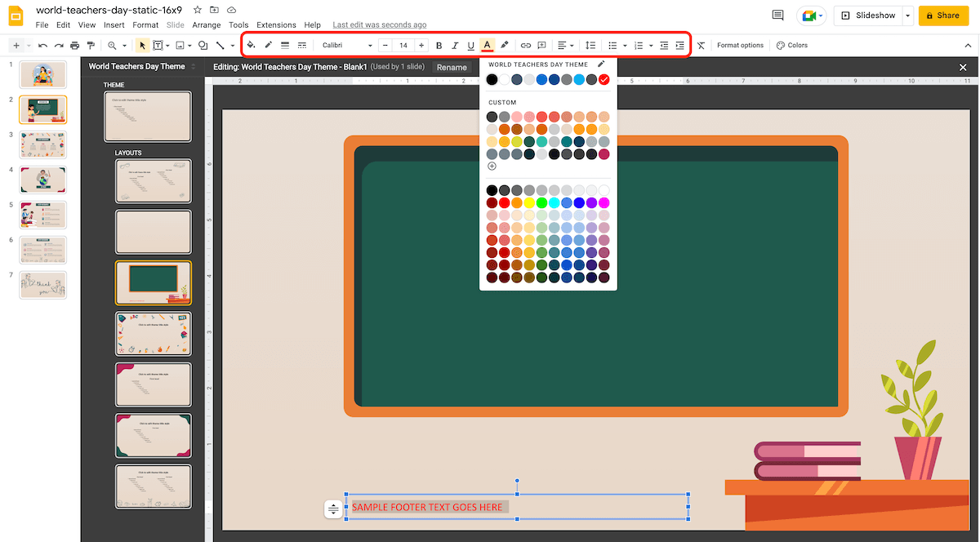The height and width of the screenshot is (542, 980).
Task: Open the Arrange menu
Action: click(206, 24)
